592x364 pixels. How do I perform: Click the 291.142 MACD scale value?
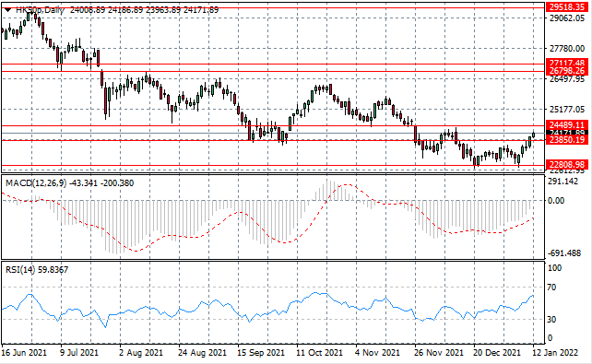[x=562, y=182]
